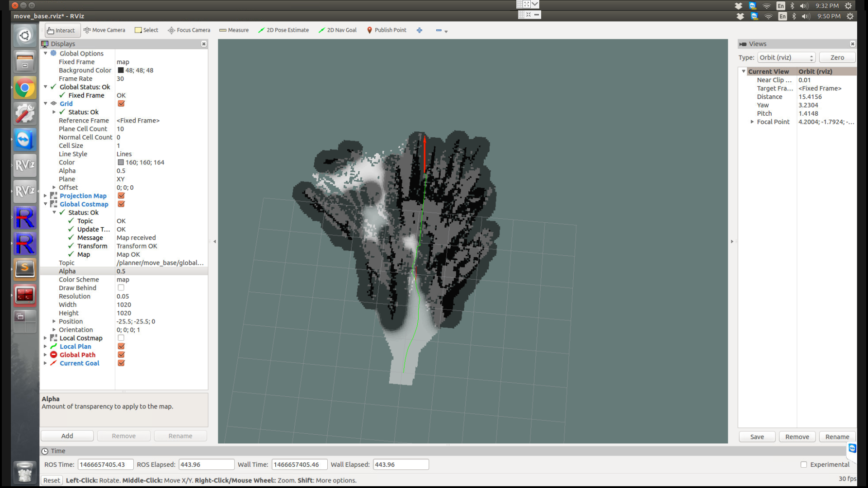Collapse the Global Costmap tree item

pyautogui.click(x=45, y=204)
